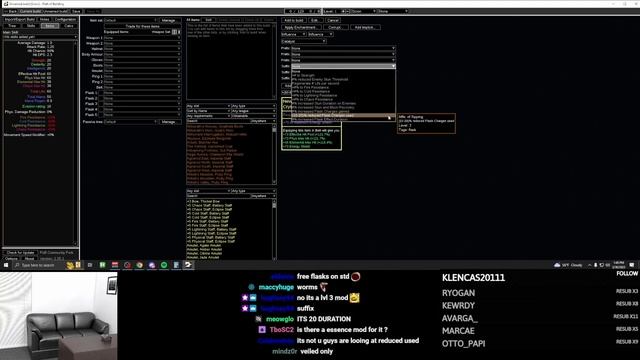Select weapon set I toggle
This screenshot has width=640, height=360.
[x=174, y=32]
